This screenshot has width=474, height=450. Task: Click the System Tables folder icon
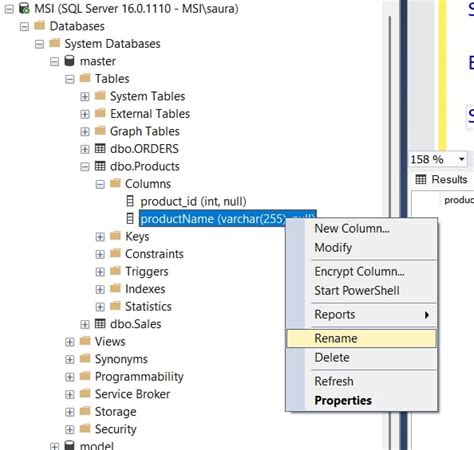point(100,96)
